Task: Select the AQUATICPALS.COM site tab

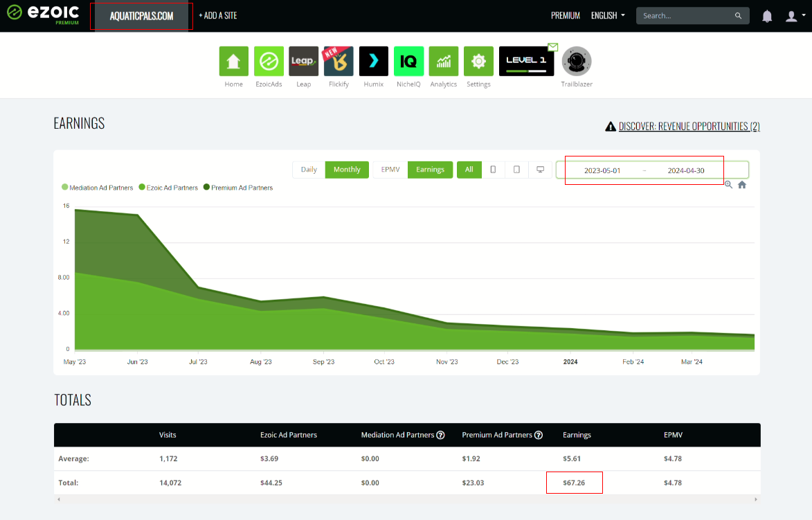Action: pyautogui.click(x=141, y=16)
